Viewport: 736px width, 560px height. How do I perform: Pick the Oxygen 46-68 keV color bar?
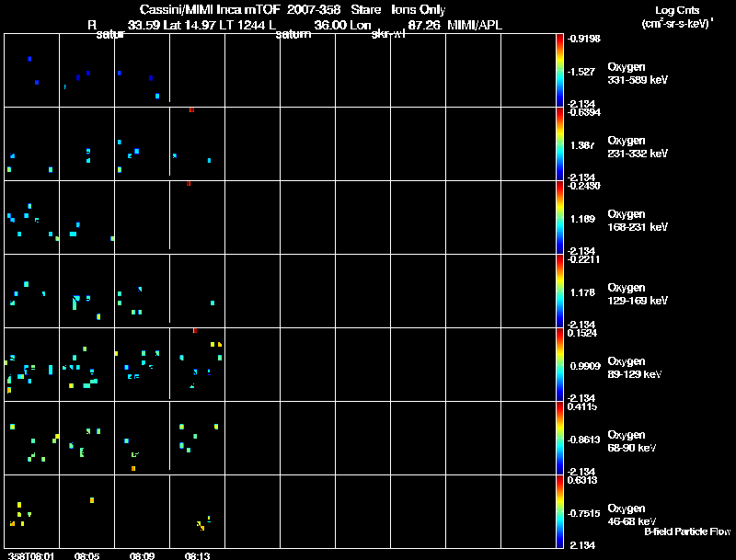[x=559, y=511]
